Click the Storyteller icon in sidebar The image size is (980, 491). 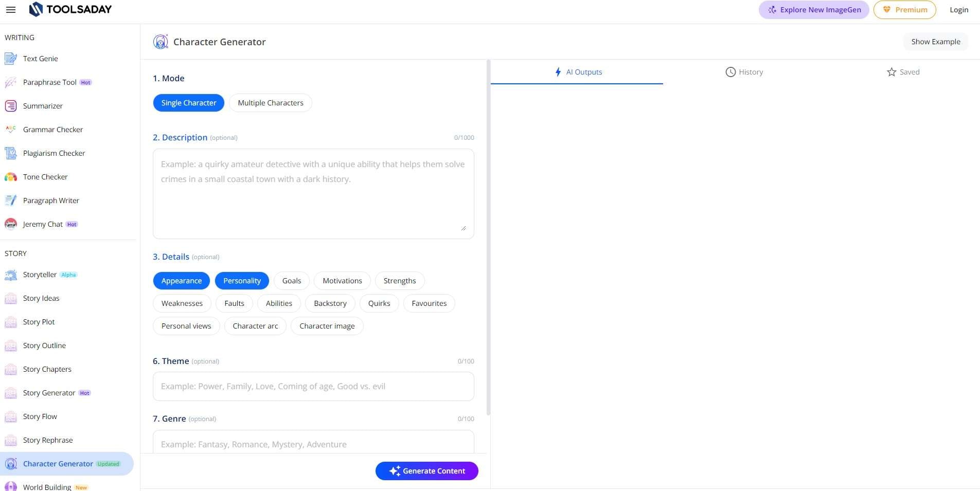(11, 275)
